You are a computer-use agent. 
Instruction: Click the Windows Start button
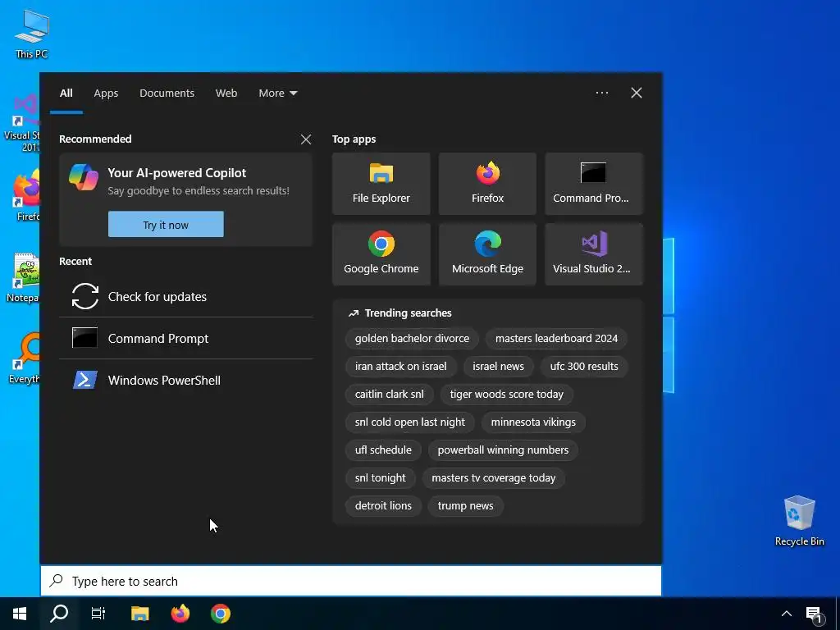pos(20,614)
